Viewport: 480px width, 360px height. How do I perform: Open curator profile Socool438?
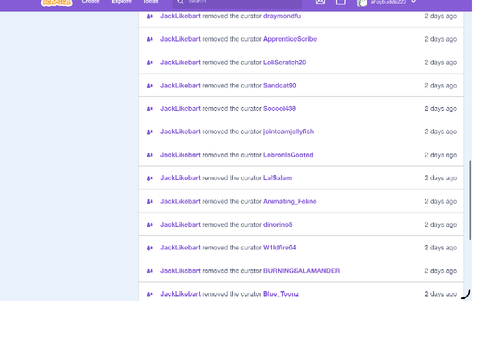point(279,109)
